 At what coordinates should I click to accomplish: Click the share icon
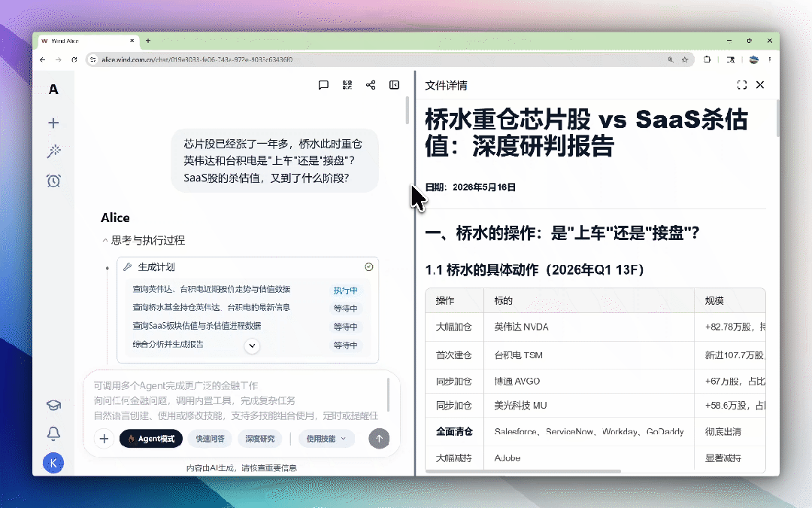tap(371, 85)
